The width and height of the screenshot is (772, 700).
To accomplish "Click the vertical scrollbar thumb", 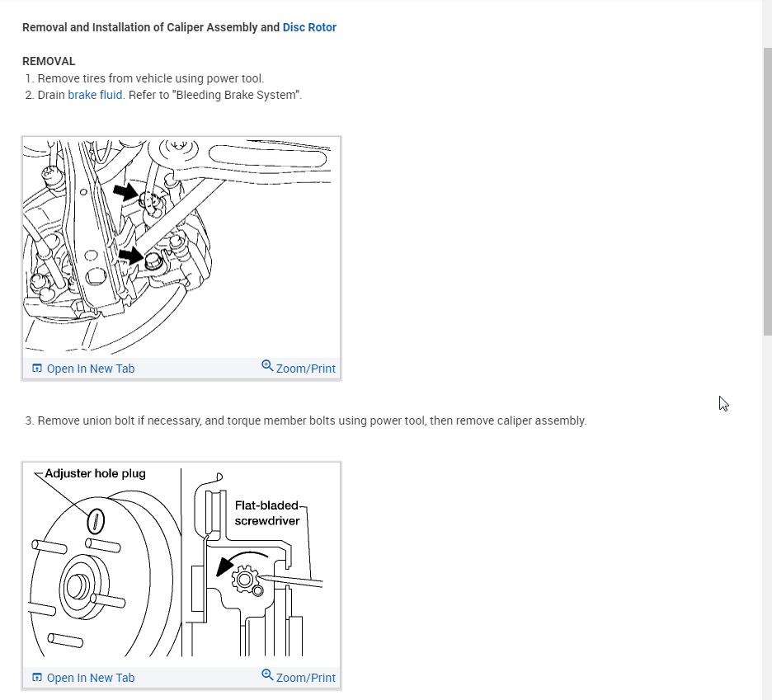I will click(768, 192).
